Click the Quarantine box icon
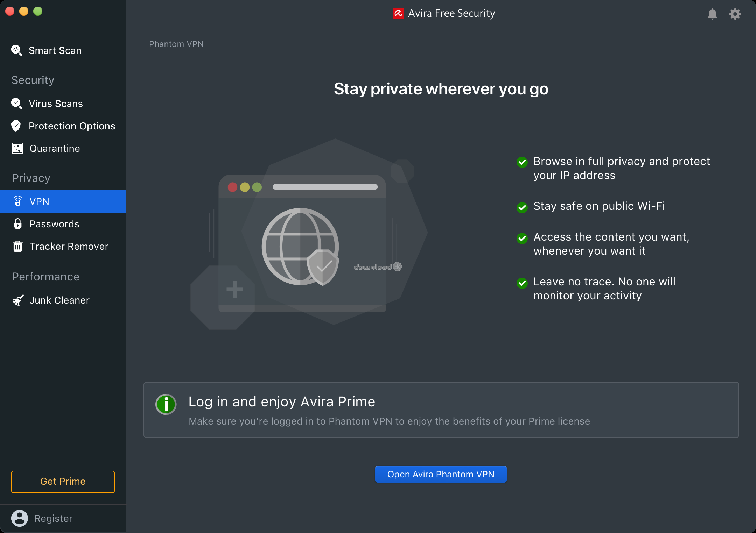Screen dimensions: 756x533 pyautogui.click(x=17, y=148)
